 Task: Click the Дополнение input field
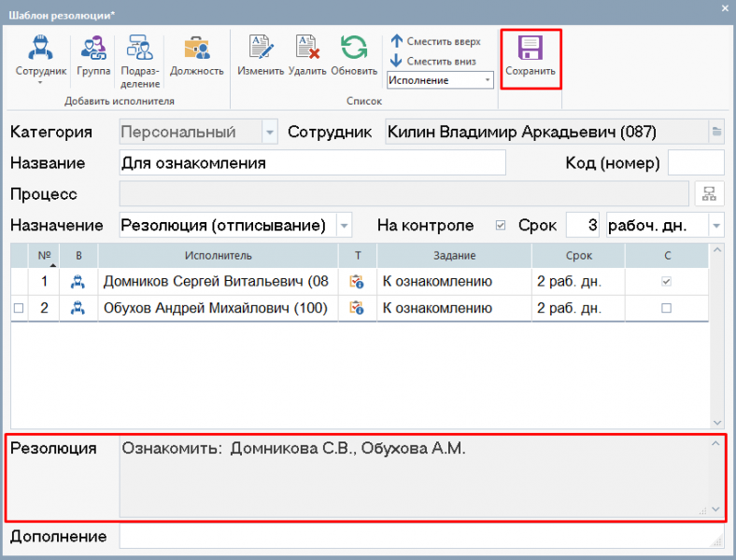tap(421, 536)
